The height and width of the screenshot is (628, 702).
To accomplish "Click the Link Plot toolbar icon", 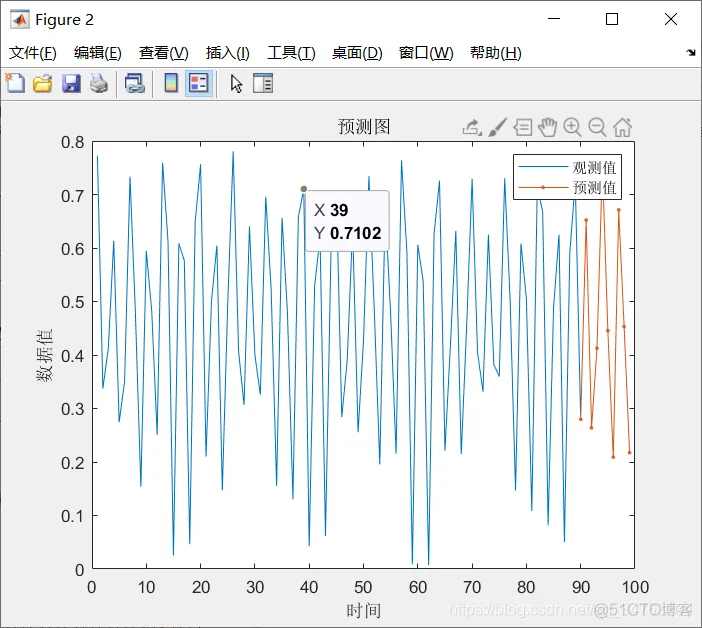I will [x=134, y=83].
